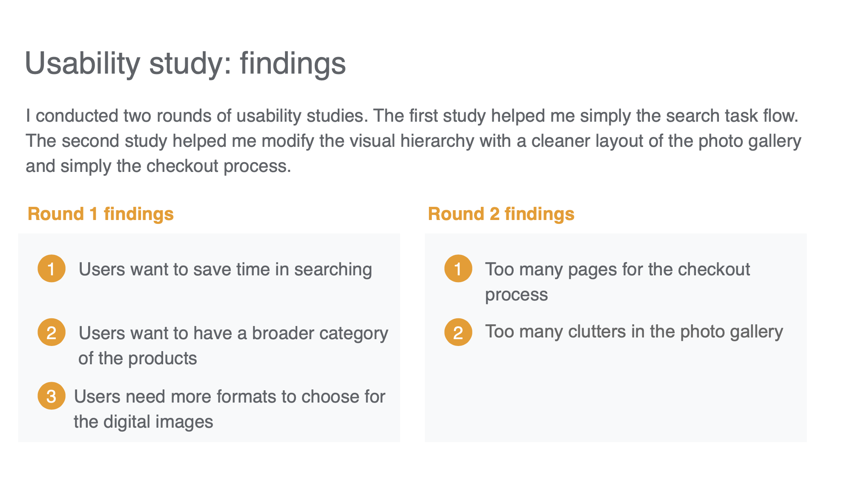Click orange badge 2 under Round 1 findings
The image size is (868, 503).
(52, 332)
